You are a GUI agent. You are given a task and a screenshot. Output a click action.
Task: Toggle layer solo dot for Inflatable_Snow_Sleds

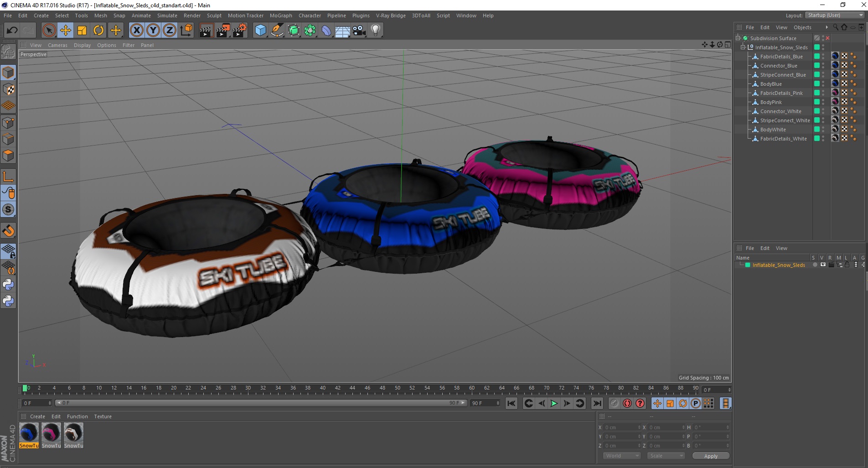pos(815,265)
